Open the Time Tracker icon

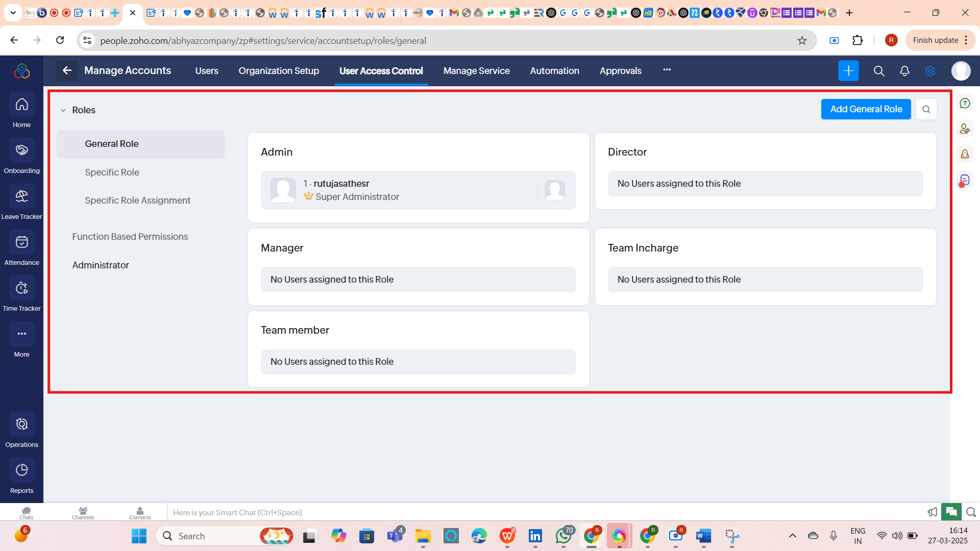click(x=21, y=288)
